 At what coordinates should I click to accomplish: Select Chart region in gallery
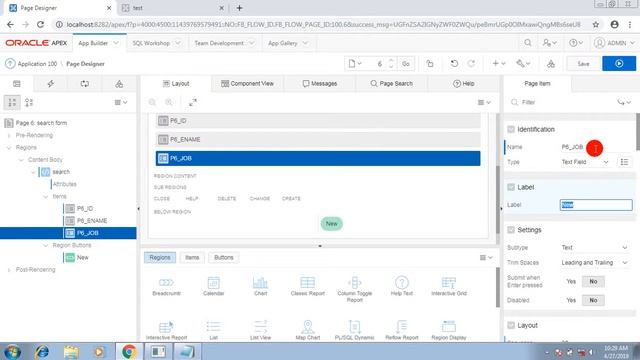click(x=260, y=286)
